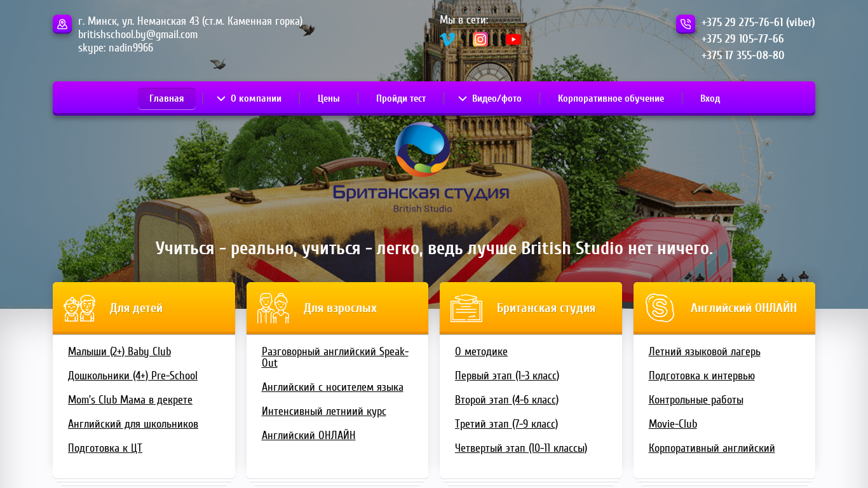The height and width of the screenshot is (488, 868).
Task: Click the britishschool.by@gmail.com email address
Action: [138, 34]
